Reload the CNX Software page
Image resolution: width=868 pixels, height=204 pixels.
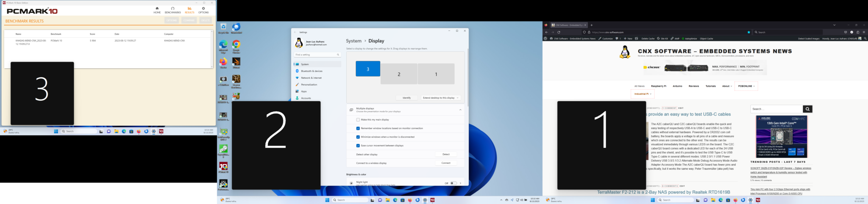pyautogui.click(x=559, y=32)
